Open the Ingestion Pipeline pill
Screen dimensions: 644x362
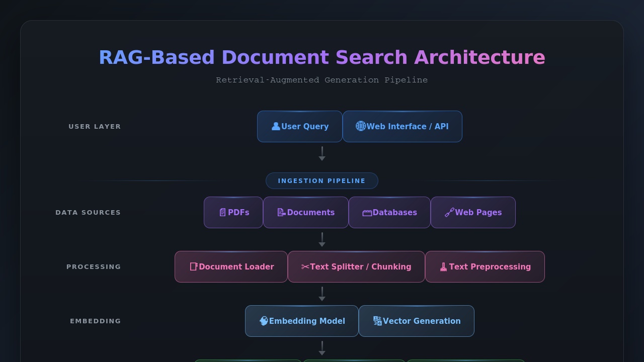pyautogui.click(x=322, y=180)
